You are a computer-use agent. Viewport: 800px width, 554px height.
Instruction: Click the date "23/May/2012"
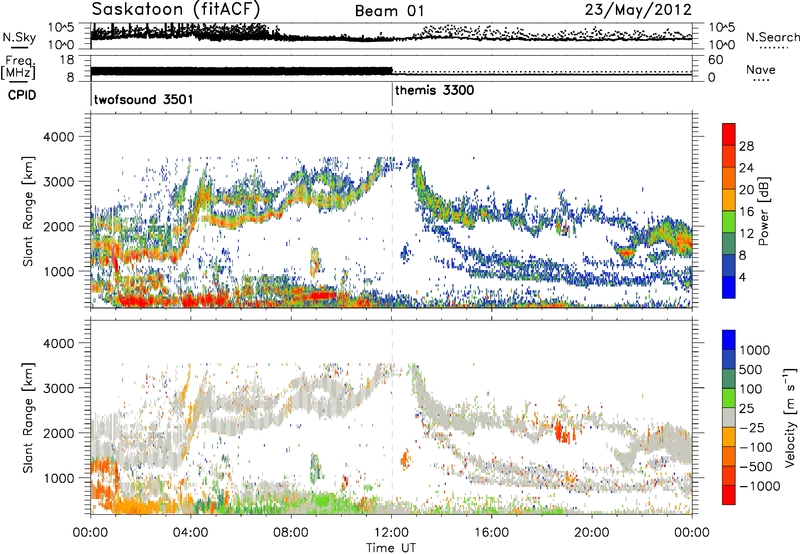pos(638,9)
